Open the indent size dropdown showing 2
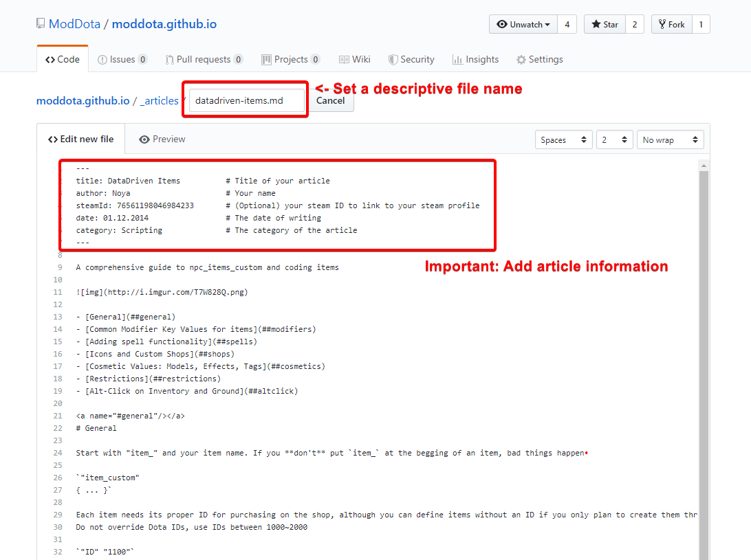The height and width of the screenshot is (560, 751). pos(614,139)
